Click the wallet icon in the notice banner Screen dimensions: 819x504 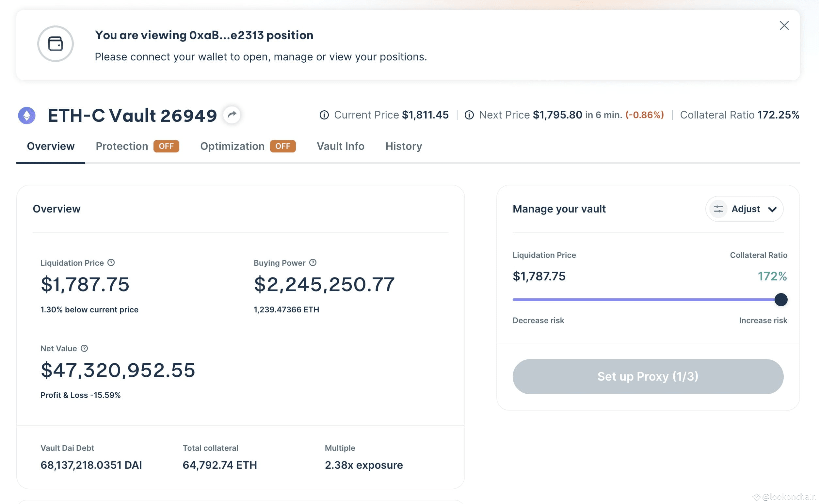click(56, 44)
